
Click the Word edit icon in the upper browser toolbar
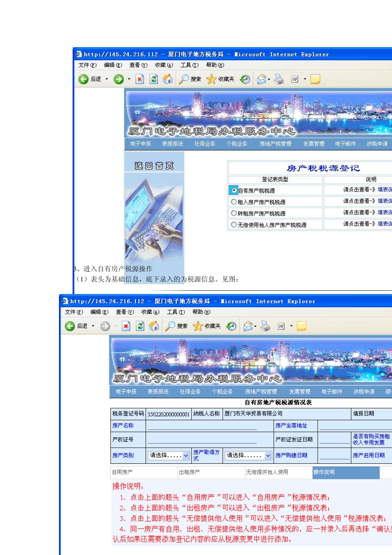point(295,79)
